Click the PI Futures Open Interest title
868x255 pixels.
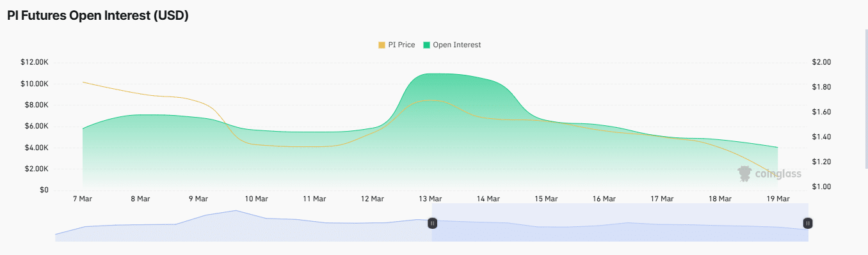click(x=98, y=17)
